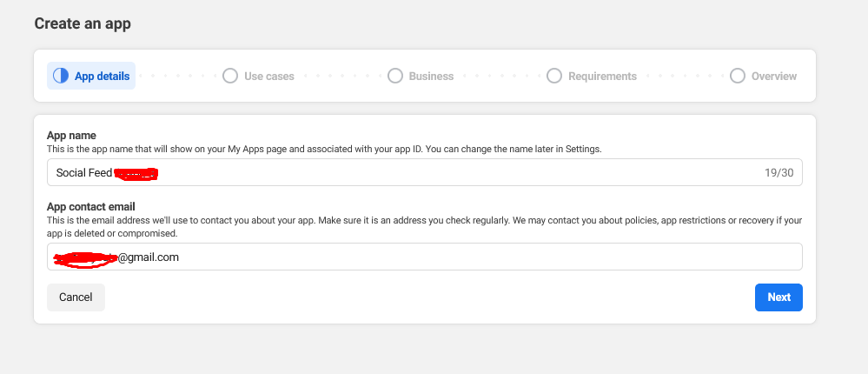Jump to the Overview step label
This screenshot has width=868, height=374.
click(x=773, y=77)
